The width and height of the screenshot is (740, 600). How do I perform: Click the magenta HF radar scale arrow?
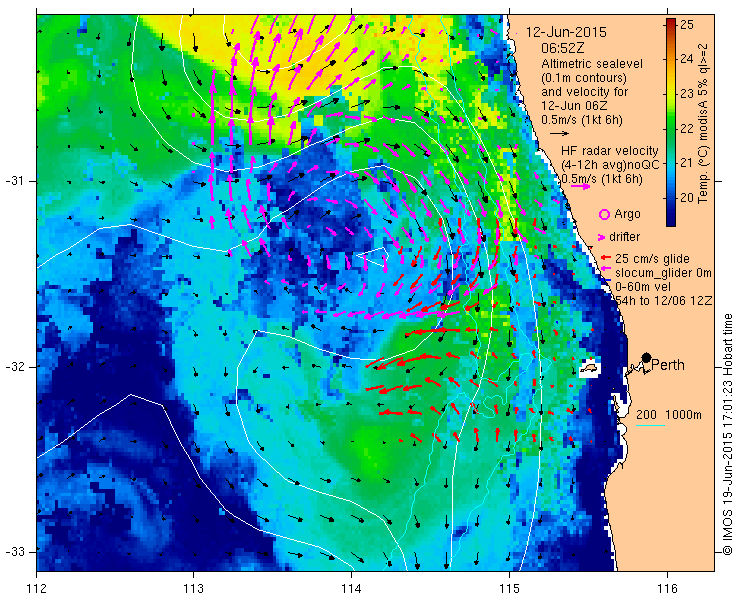pos(580,186)
